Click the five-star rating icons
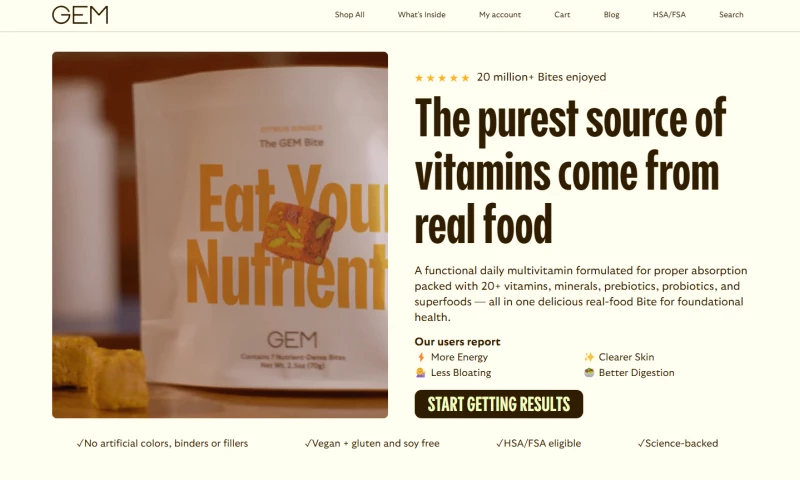800x480 pixels. click(x=442, y=78)
